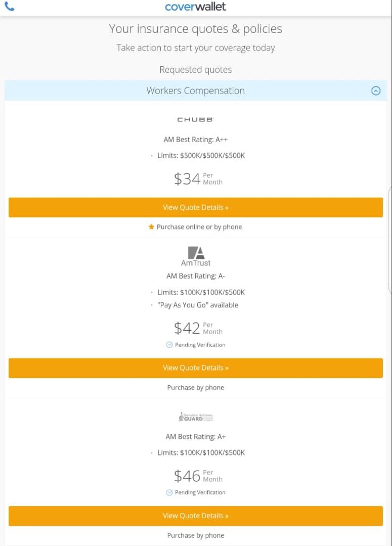Click GUARD Pending Verification check icon
This screenshot has width=392, height=546.
(x=169, y=492)
